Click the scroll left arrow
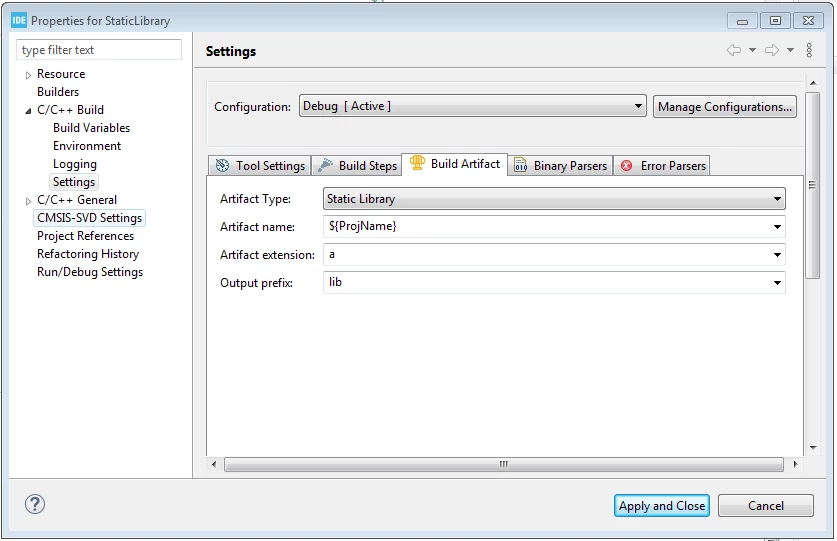837x541 pixels. point(214,464)
